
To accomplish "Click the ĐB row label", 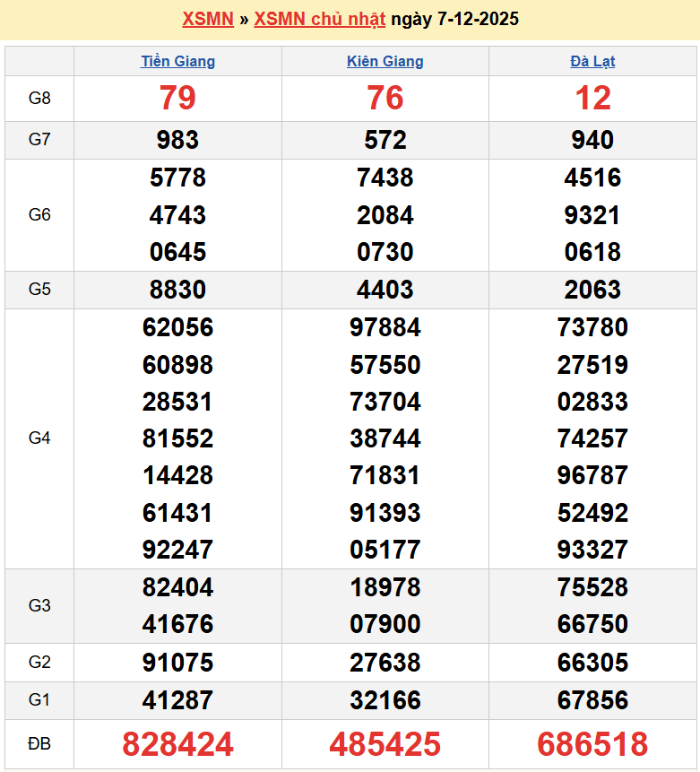I will click(x=39, y=744).
